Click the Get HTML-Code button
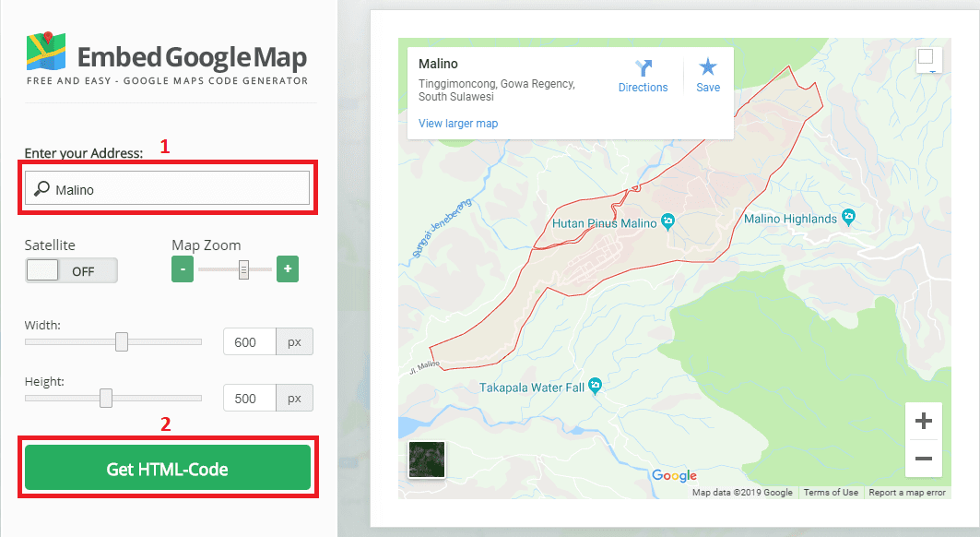The image size is (980, 537). click(168, 468)
